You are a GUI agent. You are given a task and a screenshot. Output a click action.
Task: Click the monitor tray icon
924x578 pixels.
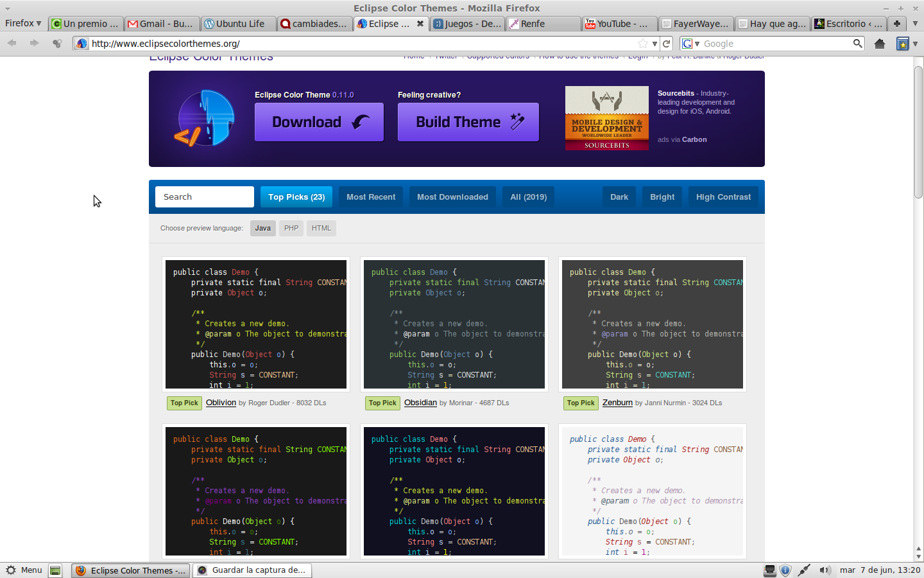pyautogui.click(x=769, y=570)
